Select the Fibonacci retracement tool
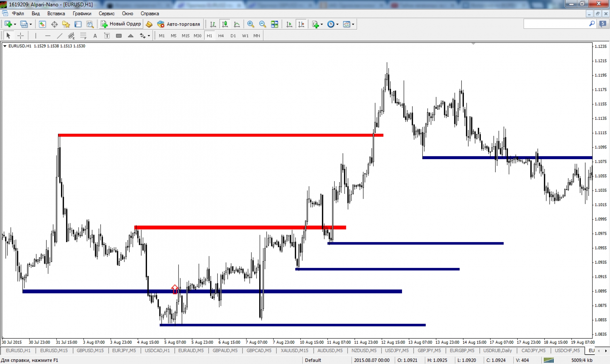Screen dimensions: 610x364 point(83,36)
